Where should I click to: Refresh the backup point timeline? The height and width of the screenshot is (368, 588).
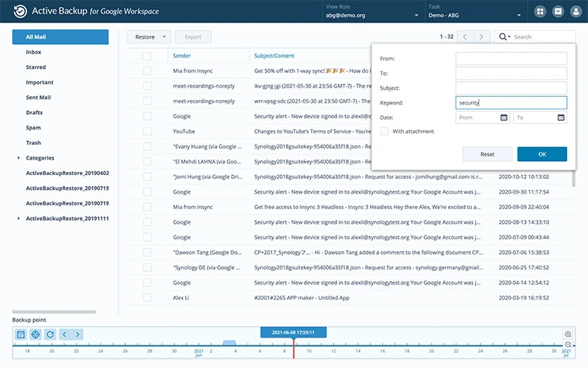tap(50, 335)
